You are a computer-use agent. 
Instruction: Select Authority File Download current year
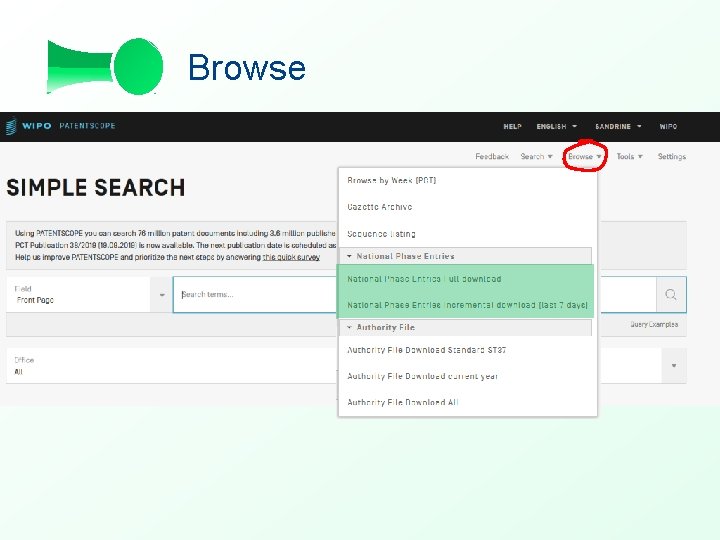[x=422, y=376]
